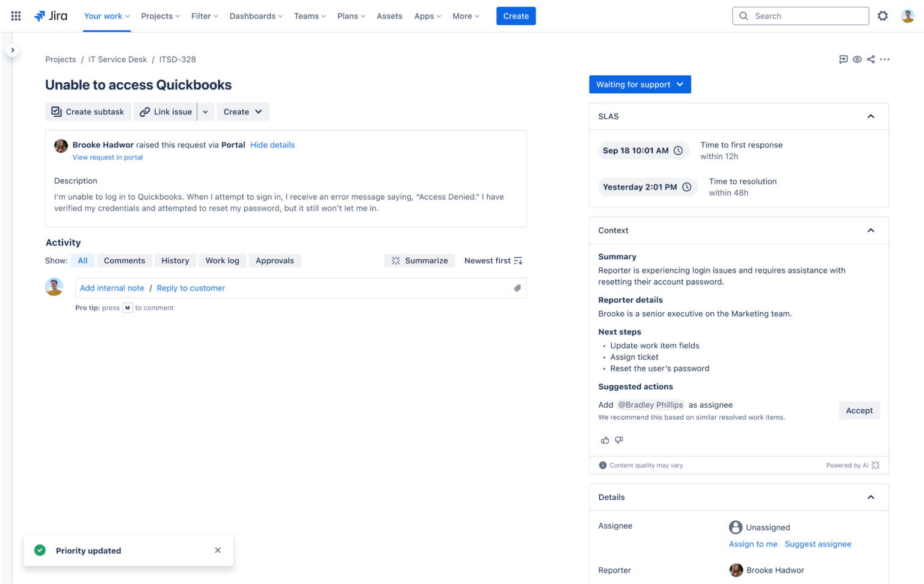Collapse the Context panel chevron
This screenshot has height=584, width=924.
pos(870,230)
